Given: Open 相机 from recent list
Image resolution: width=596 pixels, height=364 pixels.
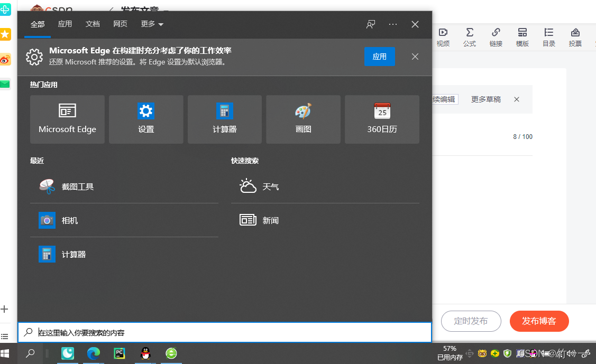Looking at the screenshot, I should pyautogui.click(x=124, y=220).
